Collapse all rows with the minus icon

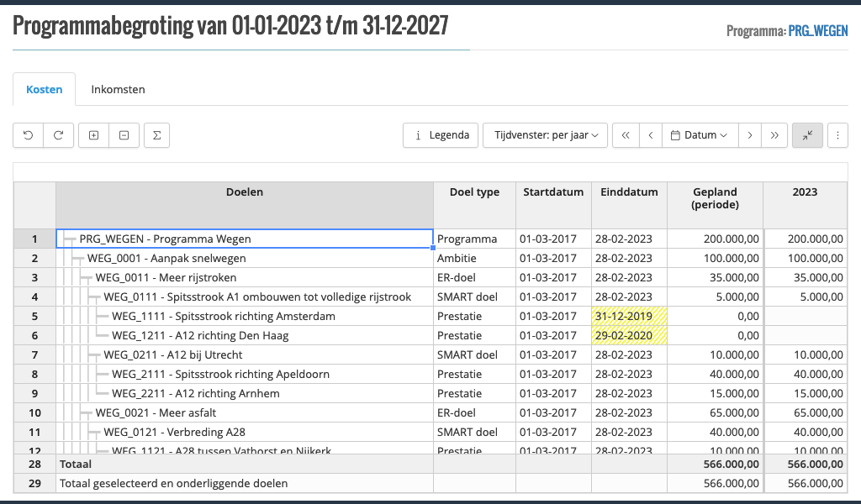(x=123, y=135)
